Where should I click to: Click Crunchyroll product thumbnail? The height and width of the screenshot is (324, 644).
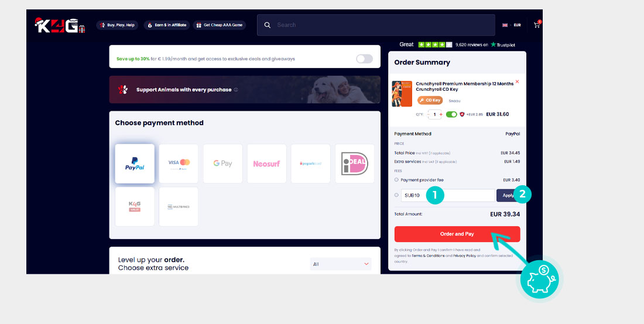pyautogui.click(x=402, y=94)
